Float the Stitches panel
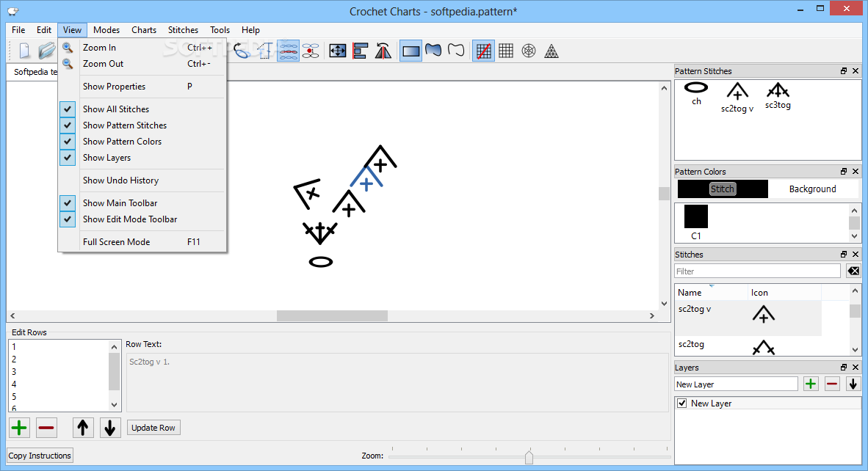 pyautogui.click(x=844, y=255)
